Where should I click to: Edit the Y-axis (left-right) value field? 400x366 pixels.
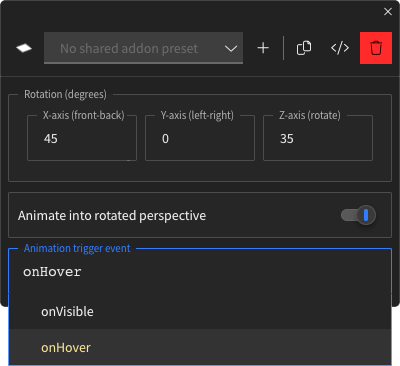point(200,138)
